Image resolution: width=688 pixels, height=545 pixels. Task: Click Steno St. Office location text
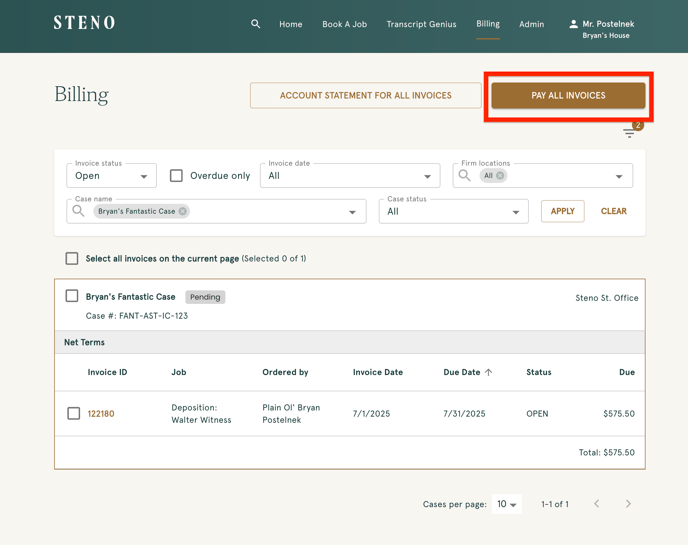tap(607, 298)
